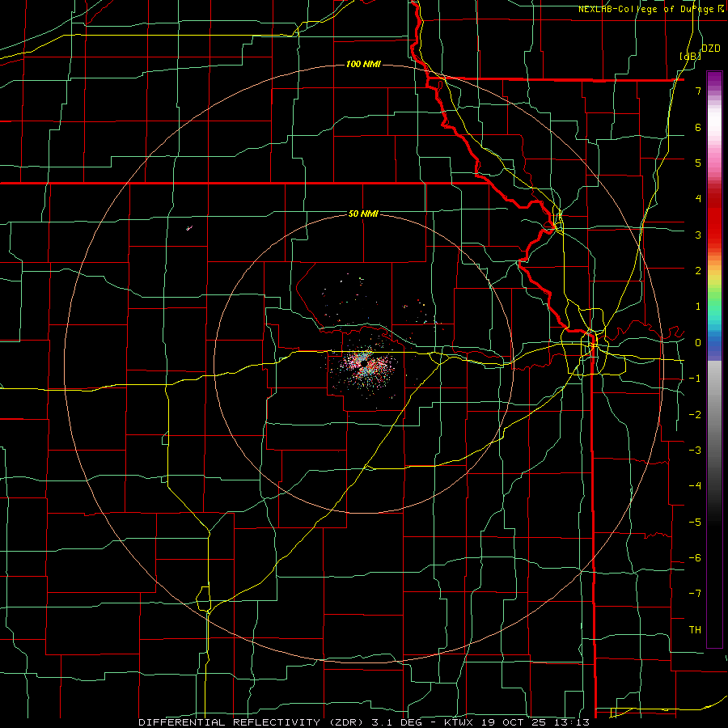The image size is (728, 728).
Task: Click the 6 value on the color scale
Action: coord(698,127)
